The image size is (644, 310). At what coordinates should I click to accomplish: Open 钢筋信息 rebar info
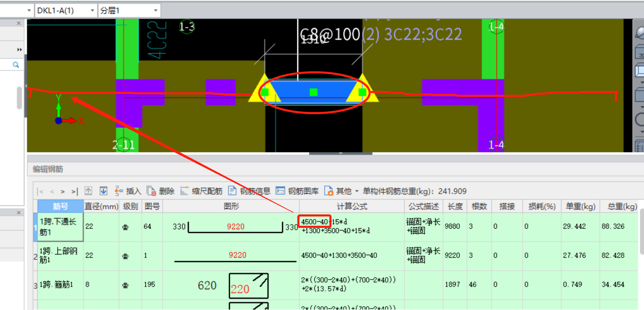click(249, 191)
